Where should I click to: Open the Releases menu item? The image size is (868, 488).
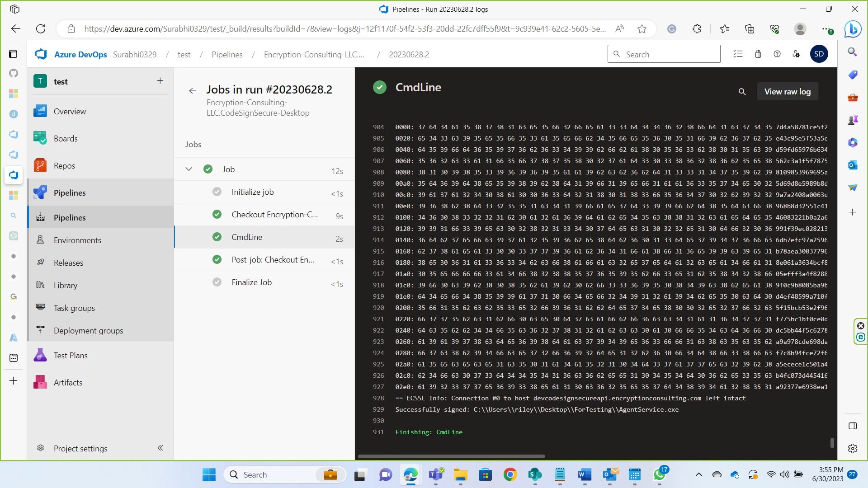point(68,263)
